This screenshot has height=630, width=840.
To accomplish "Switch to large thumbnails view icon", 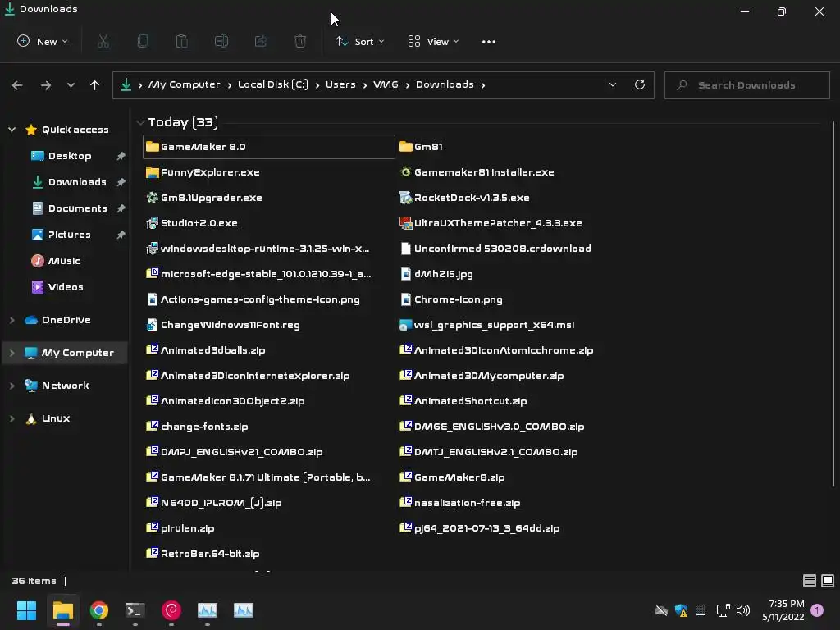I will 828,581.
